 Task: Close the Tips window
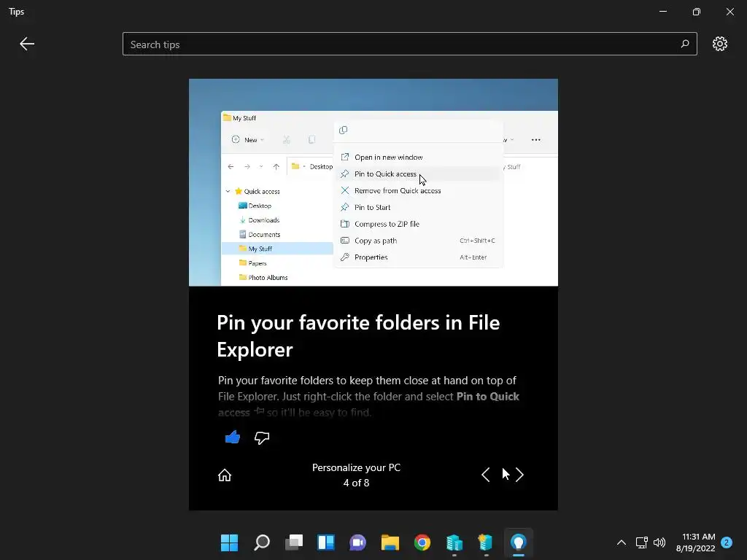pyautogui.click(x=729, y=12)
